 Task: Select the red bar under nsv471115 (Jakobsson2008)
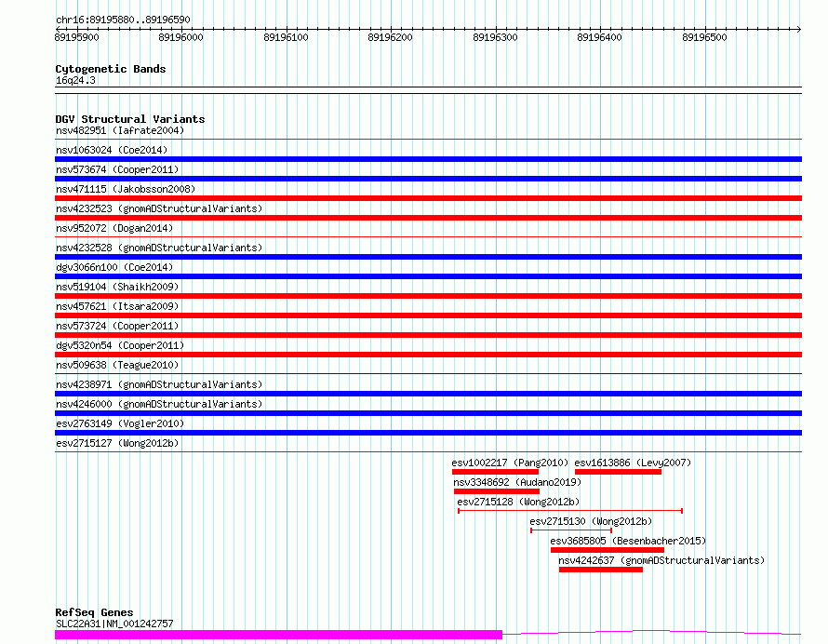[x=428, y=198]
